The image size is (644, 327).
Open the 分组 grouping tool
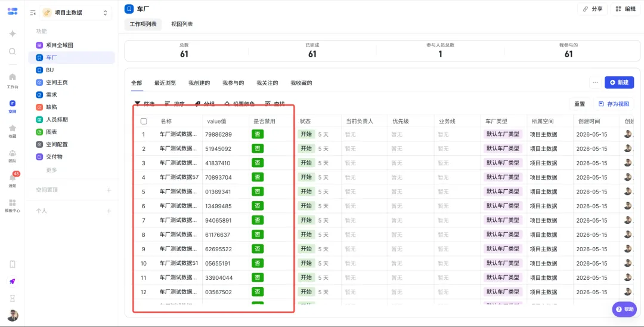(205, 103)
